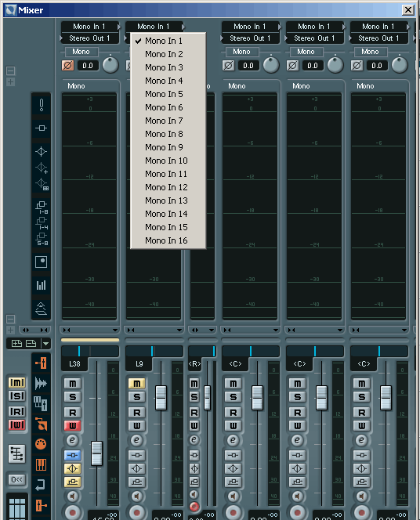420x520 pixels.
Task: Show sends 1-8 view icon
Action: pos(42,207)
